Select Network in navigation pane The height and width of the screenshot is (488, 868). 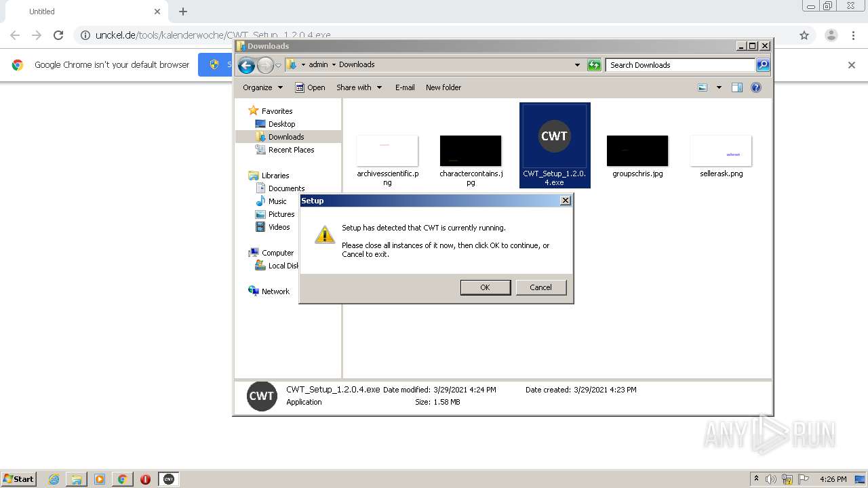(275, 291)
